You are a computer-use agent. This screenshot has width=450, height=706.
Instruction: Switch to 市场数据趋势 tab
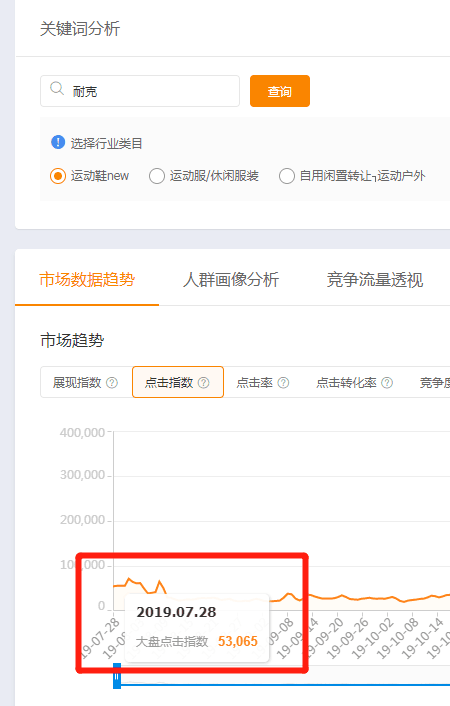point(87,280)
